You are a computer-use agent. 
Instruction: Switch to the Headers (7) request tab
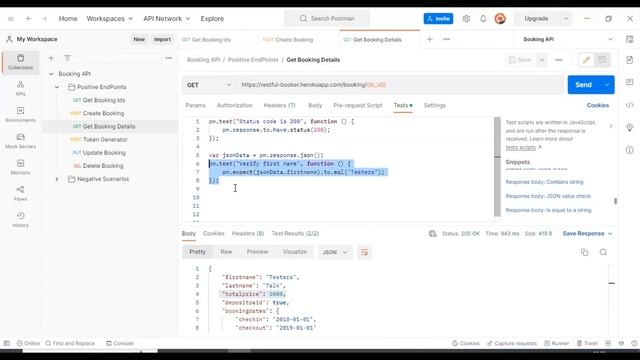tap(279, 105)
